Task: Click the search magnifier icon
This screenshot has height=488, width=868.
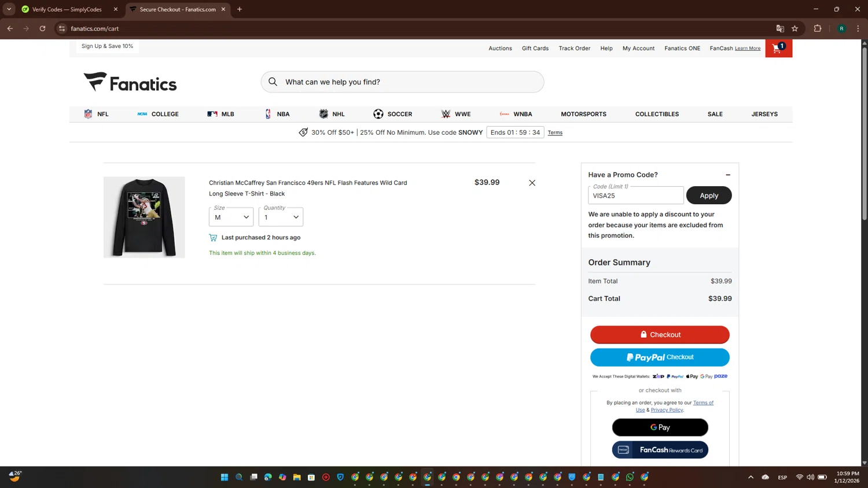Action: 273,82
